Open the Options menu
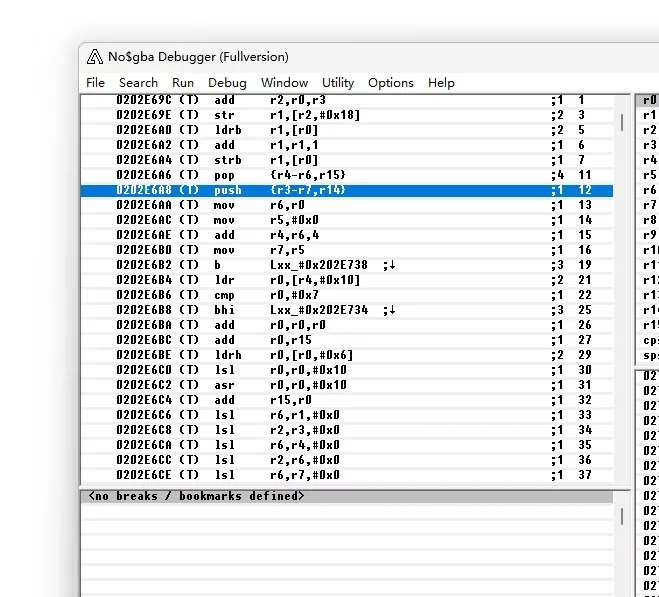This screenshot has height=597, width=659. coord(390,83)
